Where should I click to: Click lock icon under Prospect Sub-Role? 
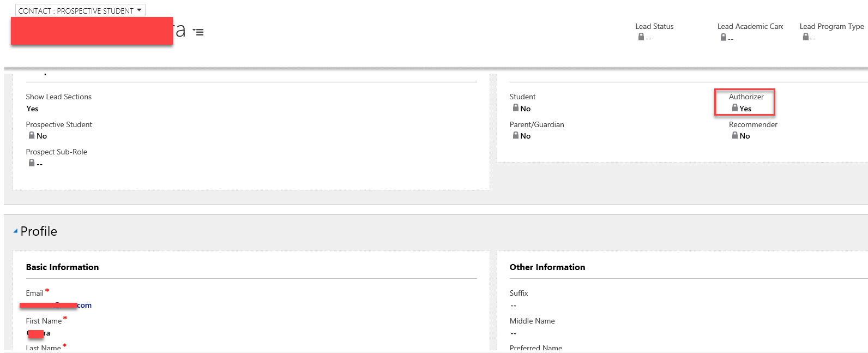(32, 163)
